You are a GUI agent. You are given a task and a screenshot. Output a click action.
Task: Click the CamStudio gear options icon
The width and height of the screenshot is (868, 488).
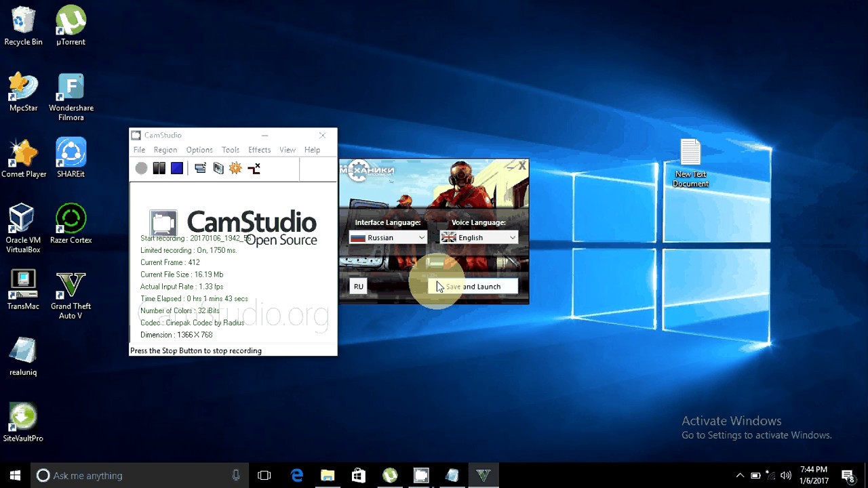tap(235, 168)
